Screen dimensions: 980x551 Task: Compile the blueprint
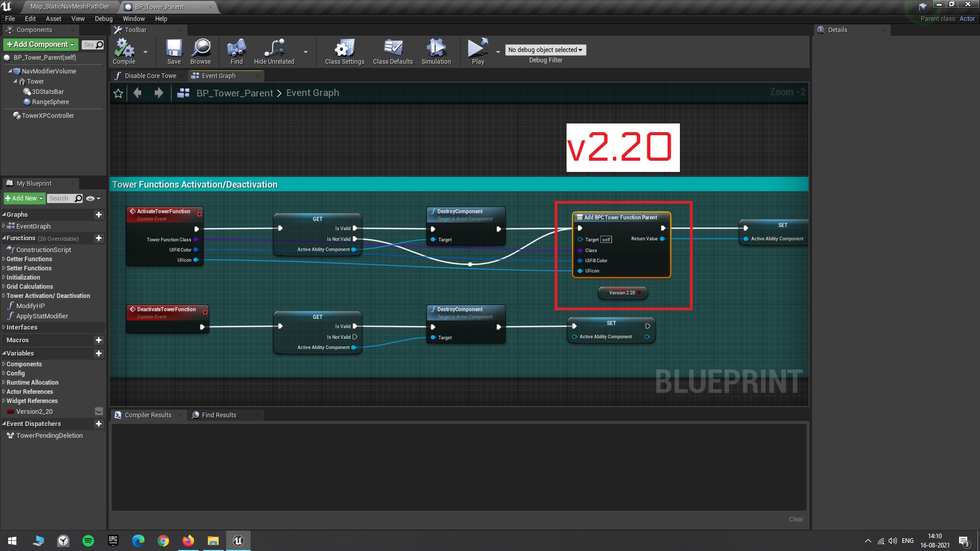[124, 51]
